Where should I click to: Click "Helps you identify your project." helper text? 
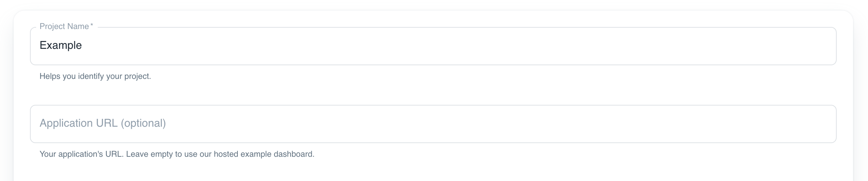[x=95, y=76]
